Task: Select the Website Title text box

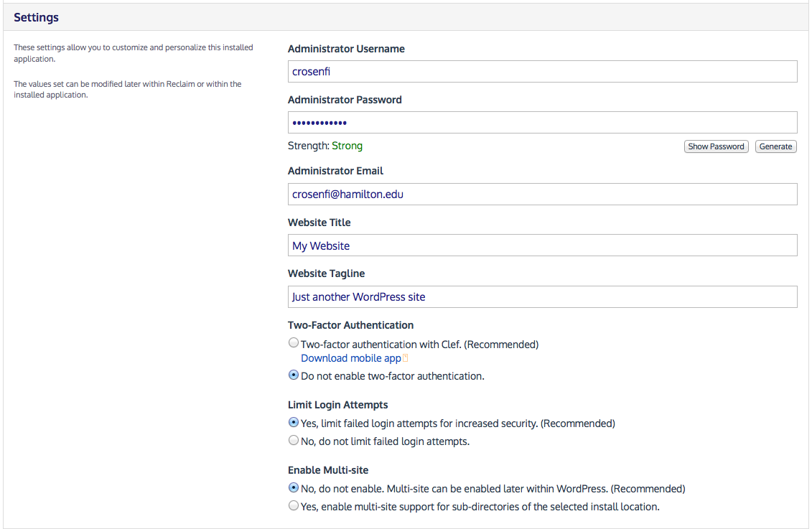Action: coord(542,245)
